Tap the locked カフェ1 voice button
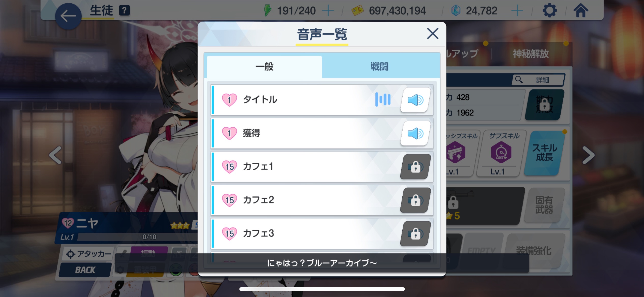Image resolution: width=644 pixels, height=297 pixels. 415,167
